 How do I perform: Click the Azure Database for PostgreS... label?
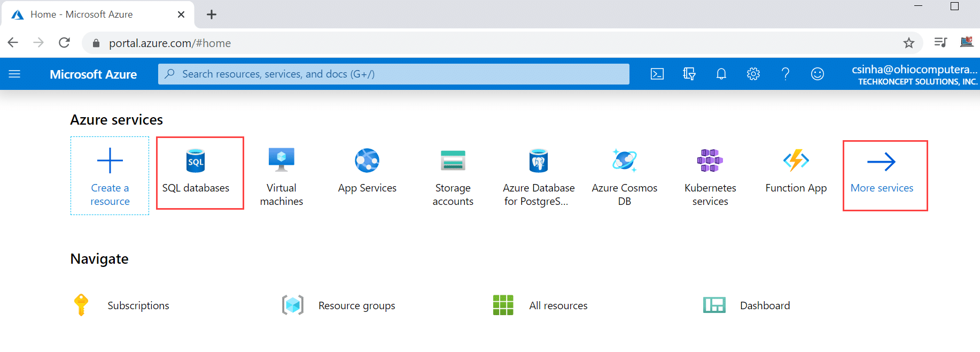point(539,195)
